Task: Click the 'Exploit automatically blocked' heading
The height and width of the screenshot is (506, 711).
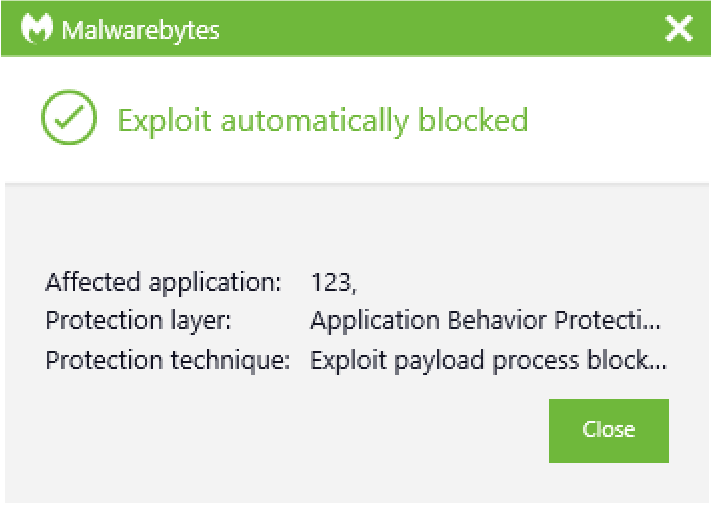Action: (x=322, y=121)
